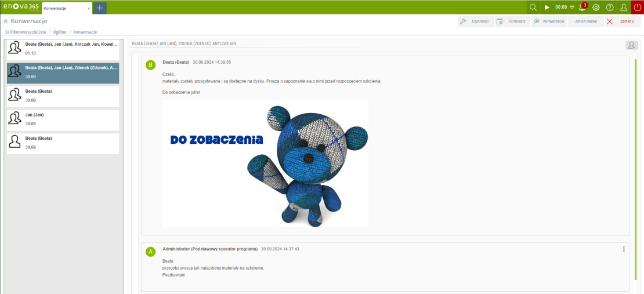Open the user profile icon

pos(624,8)
